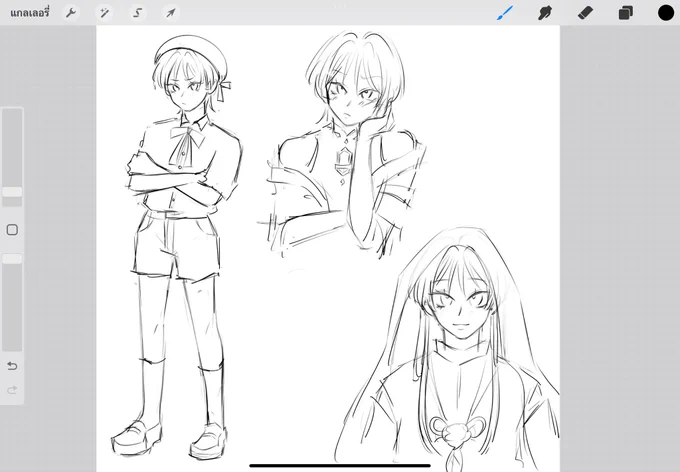Open the black color picker circle

point(666,13)
